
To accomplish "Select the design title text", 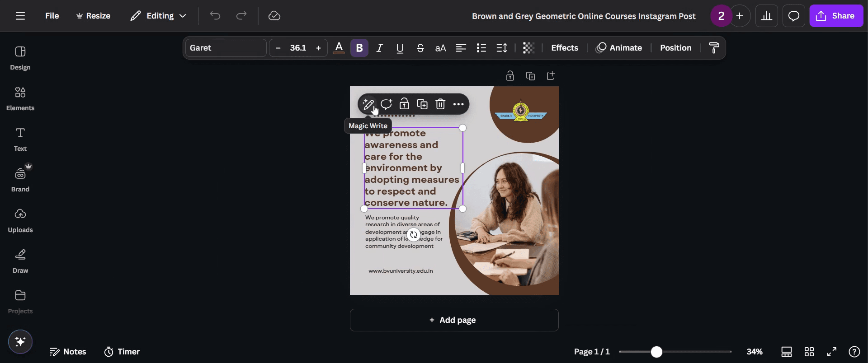I will [584, 16].
